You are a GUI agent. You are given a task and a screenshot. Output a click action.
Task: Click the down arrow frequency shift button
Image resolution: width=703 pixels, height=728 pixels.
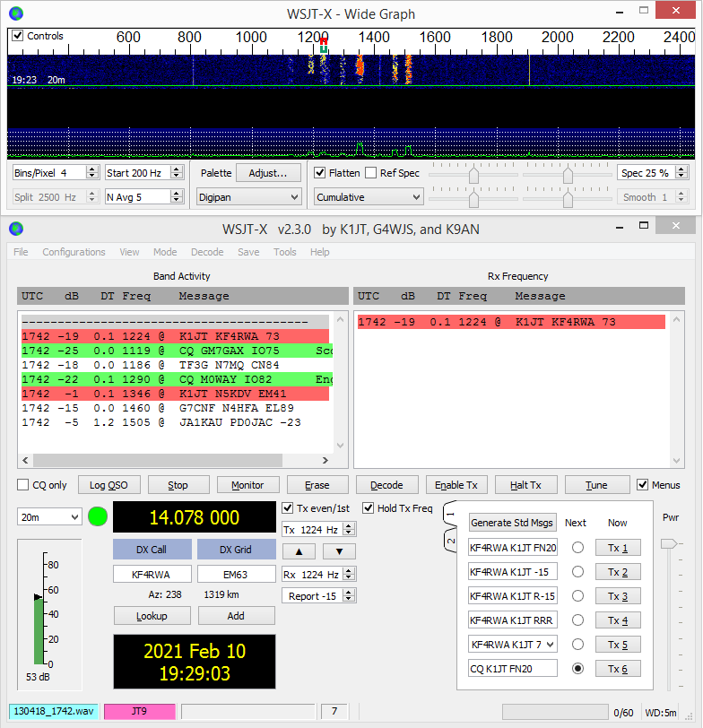[339, 551]
